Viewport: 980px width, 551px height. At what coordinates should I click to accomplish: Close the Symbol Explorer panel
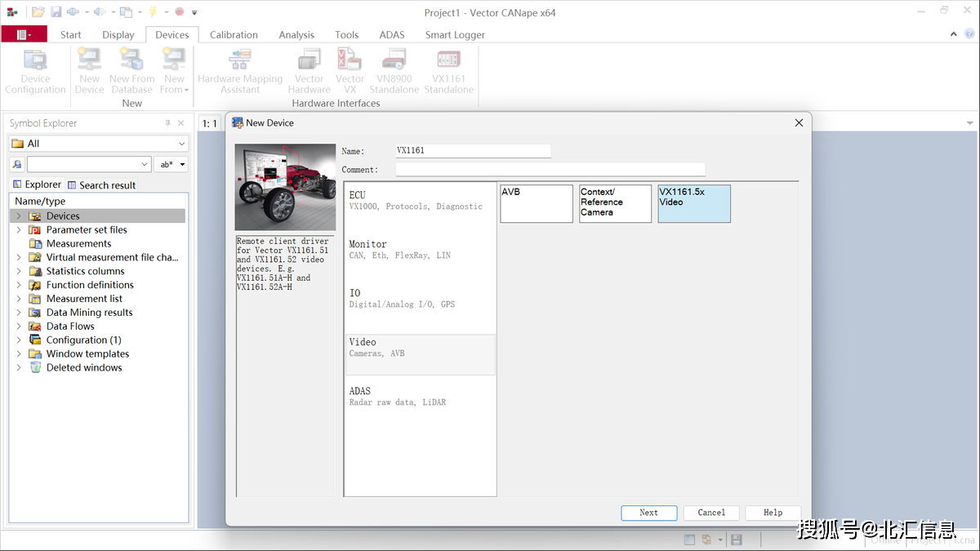point(181,123)
